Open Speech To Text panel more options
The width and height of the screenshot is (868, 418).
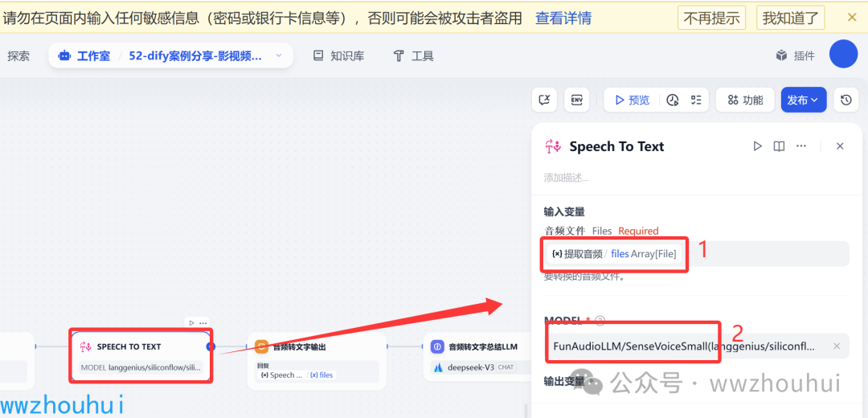pyautogui.click(x=801, y=146)
